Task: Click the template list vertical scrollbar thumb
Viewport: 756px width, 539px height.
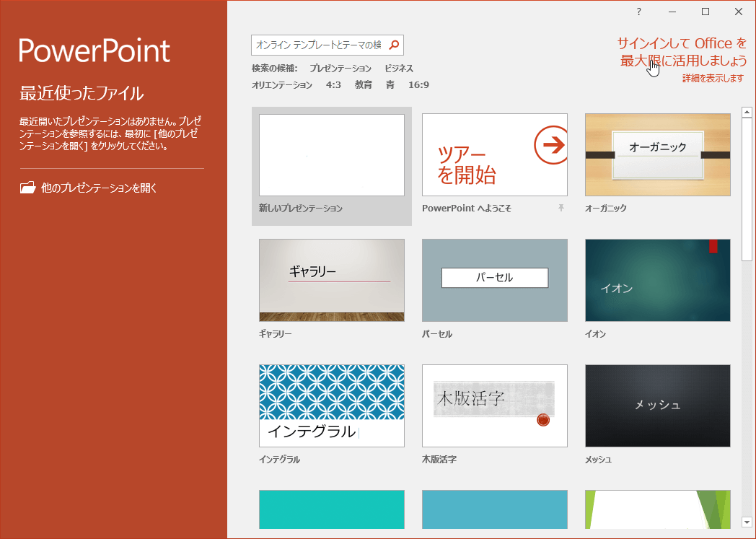Action: (747, 190)
